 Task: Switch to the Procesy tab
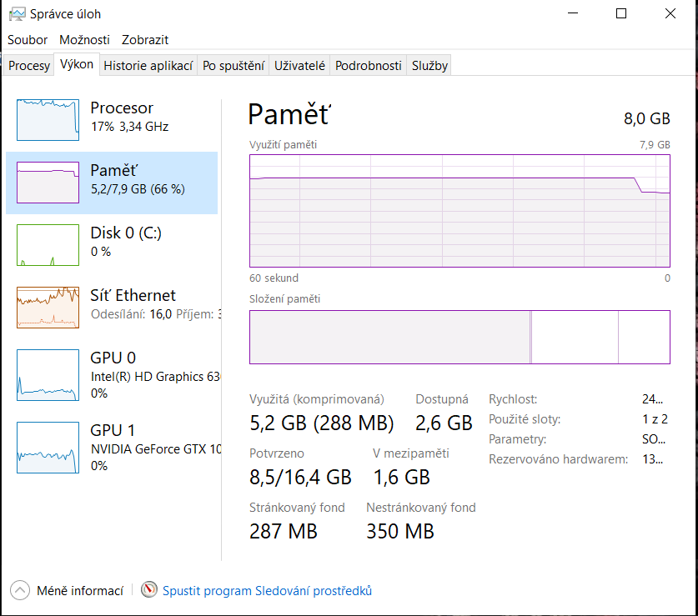[x=29, y=66]
